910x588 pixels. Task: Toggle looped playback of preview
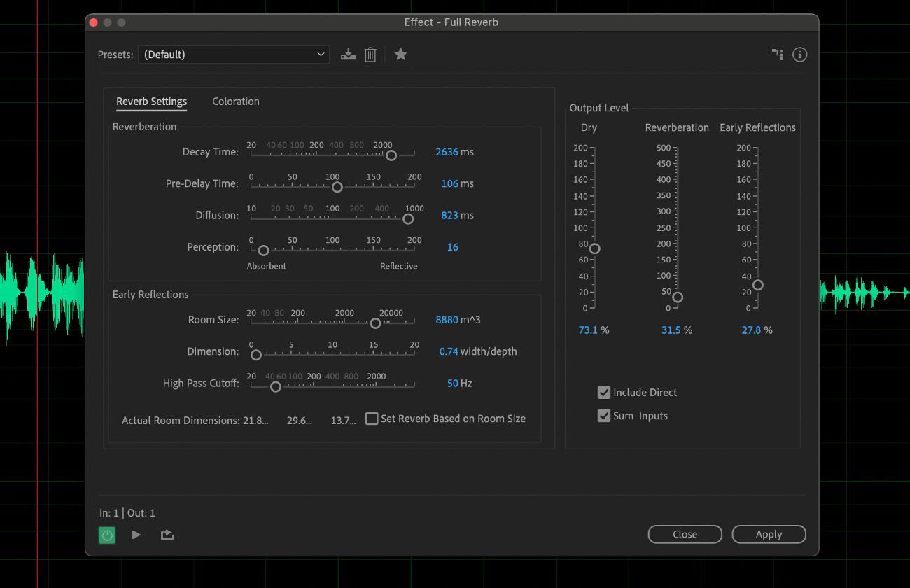click(x=166, y=534)
